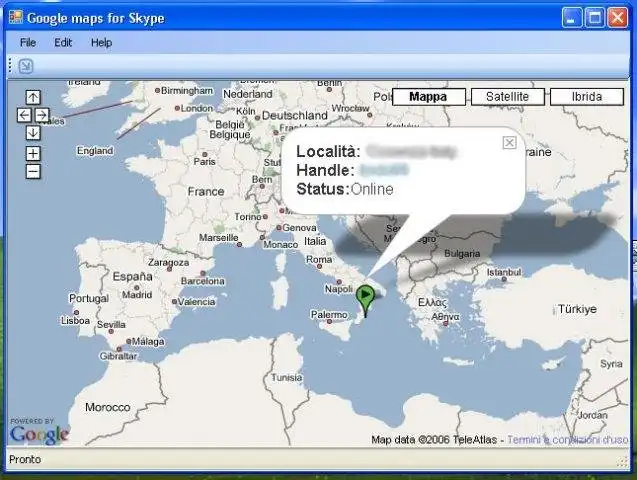Open Termini e condizioni d'uso link
Viewport: 637px width, 480px height.
click(x=568, y=440)
